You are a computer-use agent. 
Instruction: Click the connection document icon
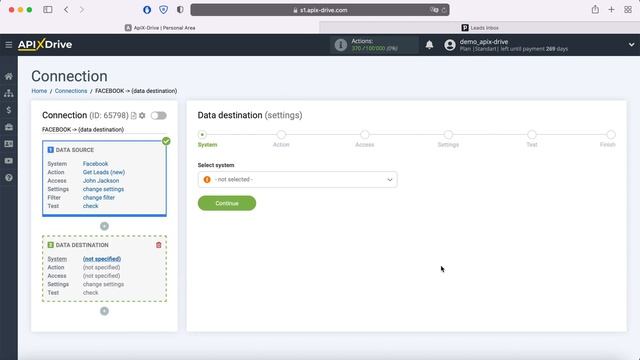point(133,116)
